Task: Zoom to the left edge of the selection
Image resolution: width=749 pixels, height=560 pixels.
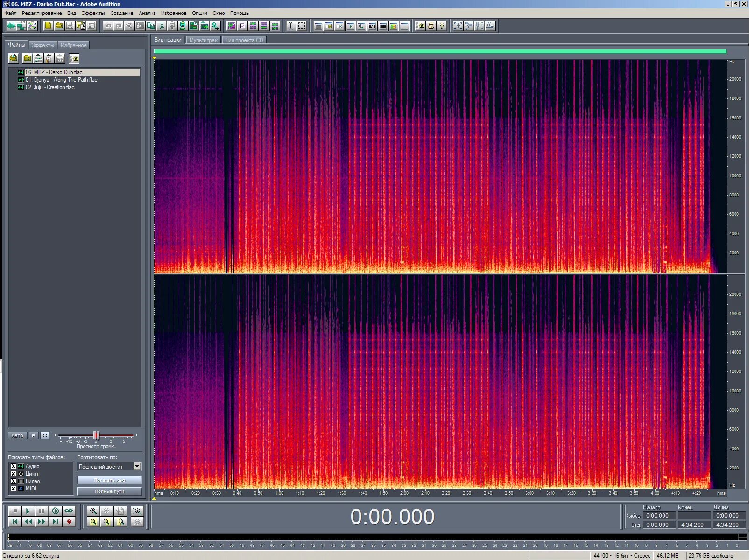Action: 107,522
